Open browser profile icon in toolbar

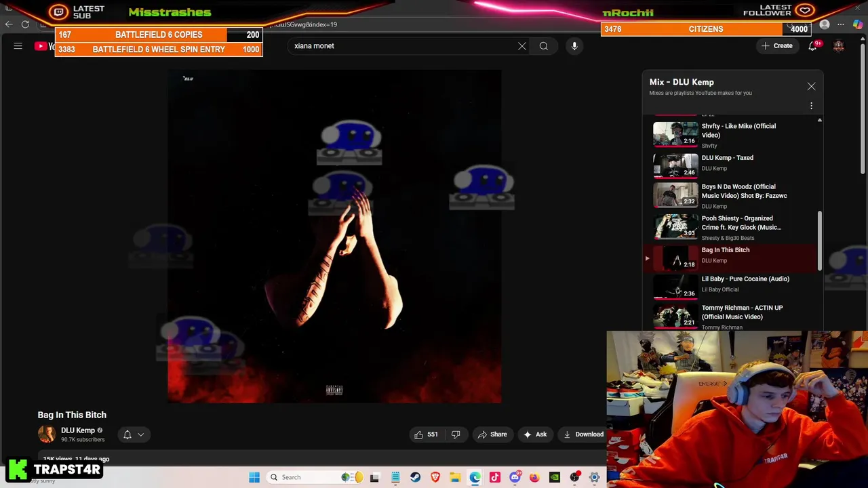click(x=825, y=24)
